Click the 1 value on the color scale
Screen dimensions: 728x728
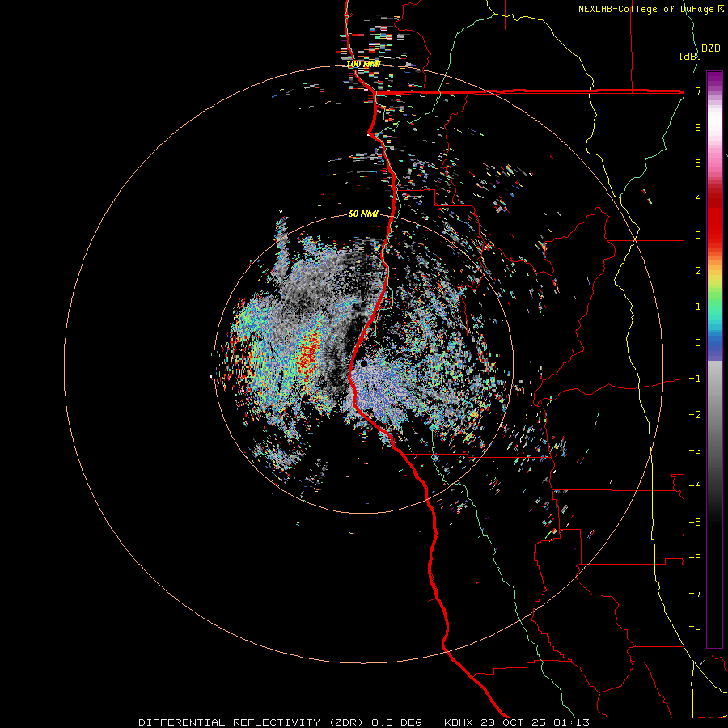click(698, 307)
